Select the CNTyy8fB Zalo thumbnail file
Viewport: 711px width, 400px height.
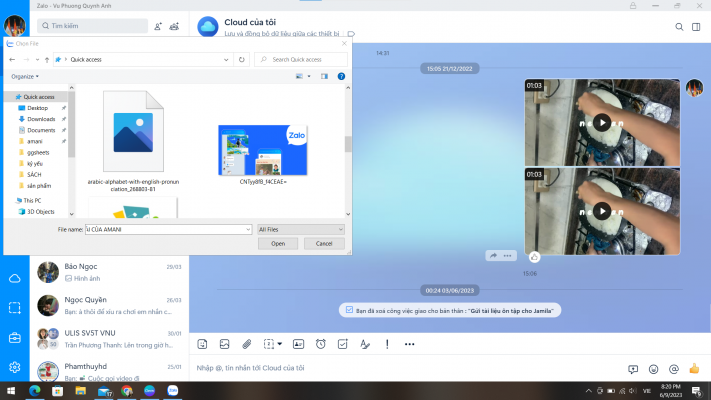click(263, 154)
